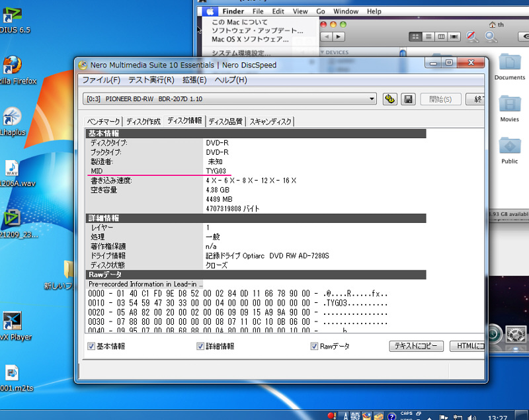Toggle the 詳細情報 checkbox
The height and width of the screenshot is (420, 529).
(200, 346)
